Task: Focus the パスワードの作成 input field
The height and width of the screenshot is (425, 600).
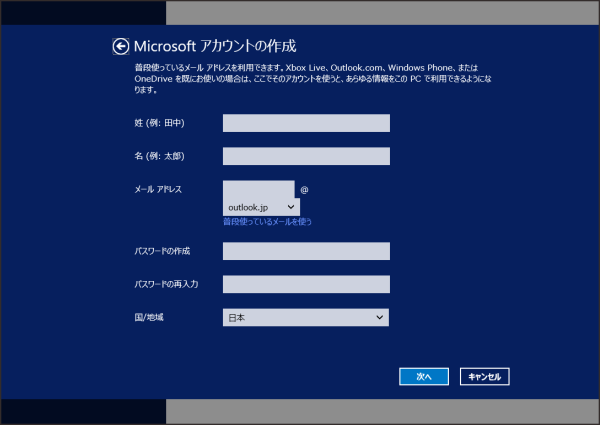Action: pyautogui.click(x=306, y=251)
